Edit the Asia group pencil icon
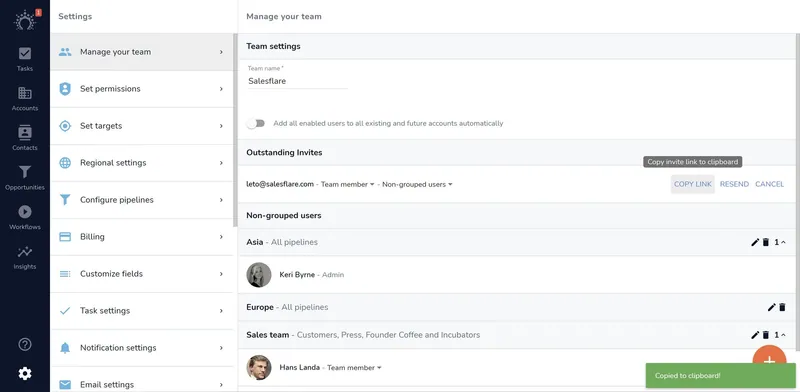Viewport: 800px width, 392px height. [x=755, y=242]
